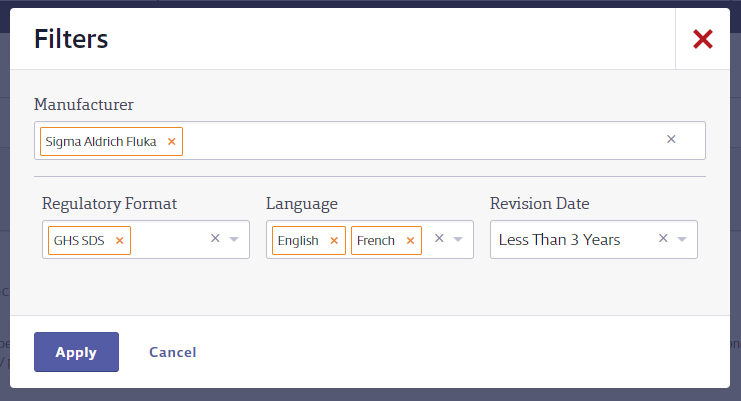The height and width of the screenshot is (401, 741).
Task: Expand the Revision Date dropdown arrow
Action: coord(682,239)
